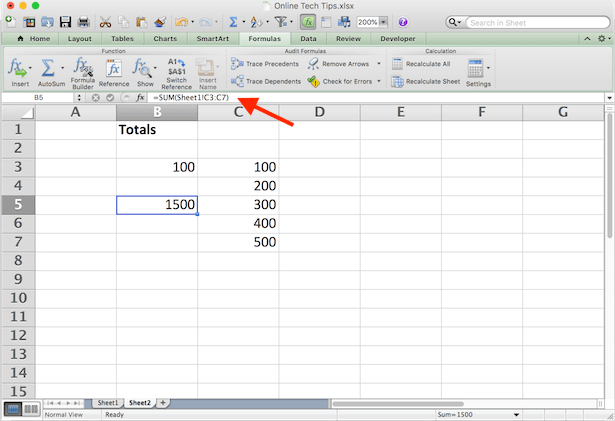Click the Show formulas magnifier icon
The width and height of the screenshot is (615, 421).
point(144,70)
